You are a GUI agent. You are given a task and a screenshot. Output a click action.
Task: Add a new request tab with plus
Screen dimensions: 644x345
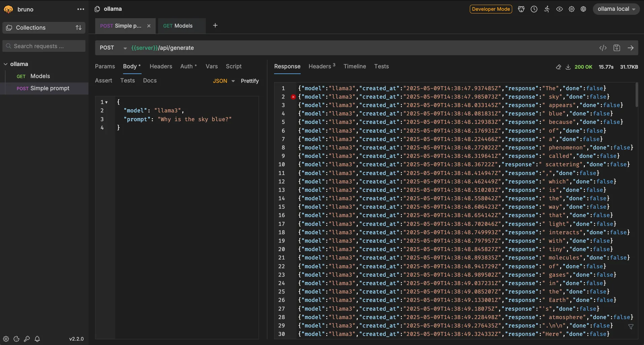click(x=215, y=26)
